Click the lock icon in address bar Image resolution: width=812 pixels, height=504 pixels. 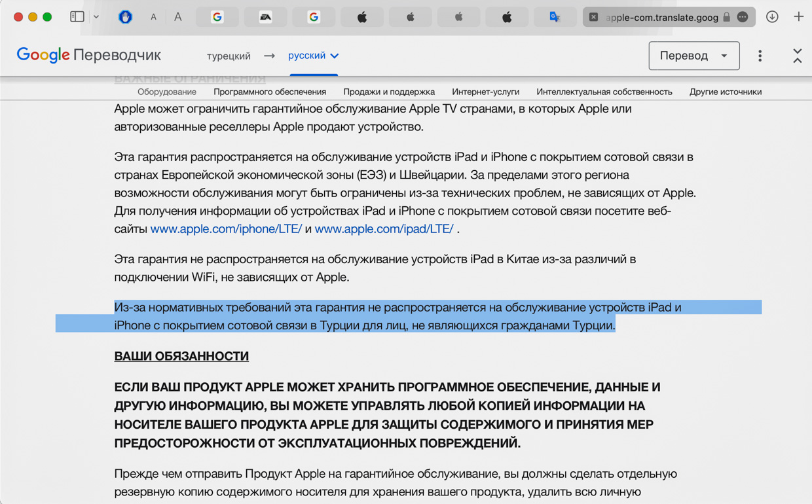click(x=726, y=17)
